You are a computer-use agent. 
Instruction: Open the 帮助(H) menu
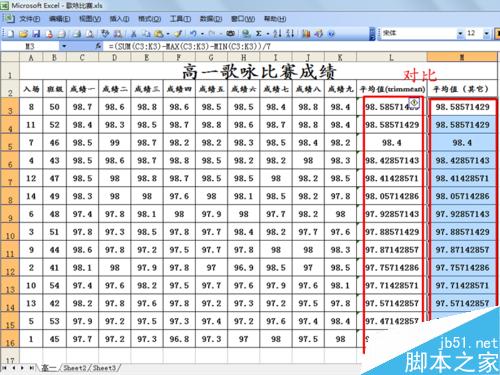[x=275, y=19]
